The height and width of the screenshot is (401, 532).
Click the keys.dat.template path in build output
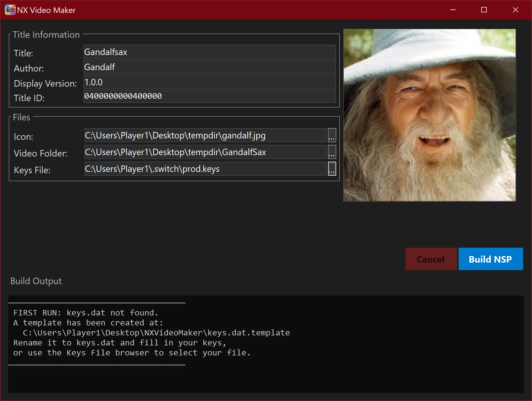156,333
